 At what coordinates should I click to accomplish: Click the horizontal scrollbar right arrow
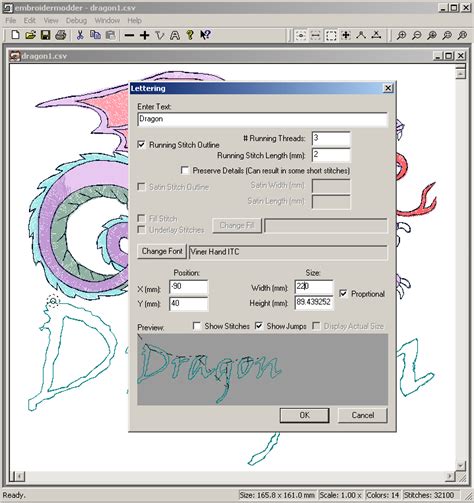click(x=450, y=476)
